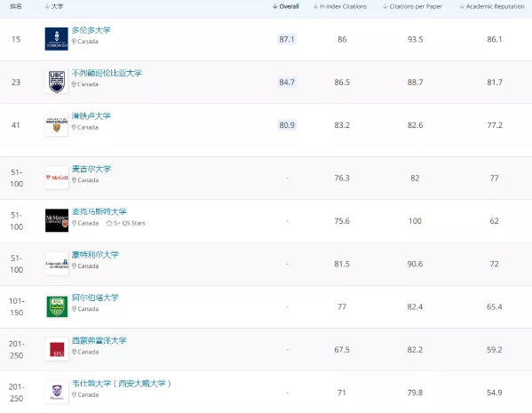
Task: Open the 麦吉尔大学 link
Action: pos(91,169)
